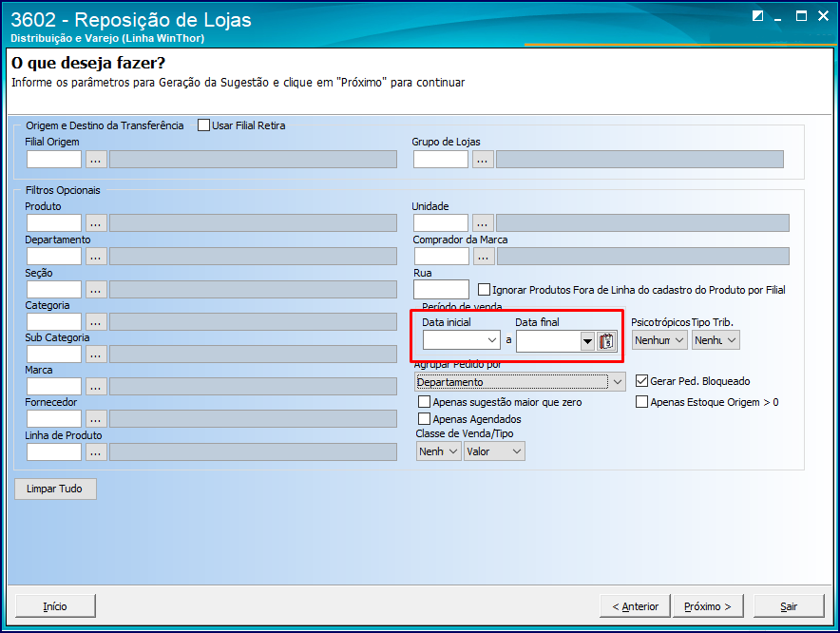The width and height of the screenshot is (840, 633).
Task: Open Classe de Venda Nenh dropdown
Action: (x=438, y=451)
